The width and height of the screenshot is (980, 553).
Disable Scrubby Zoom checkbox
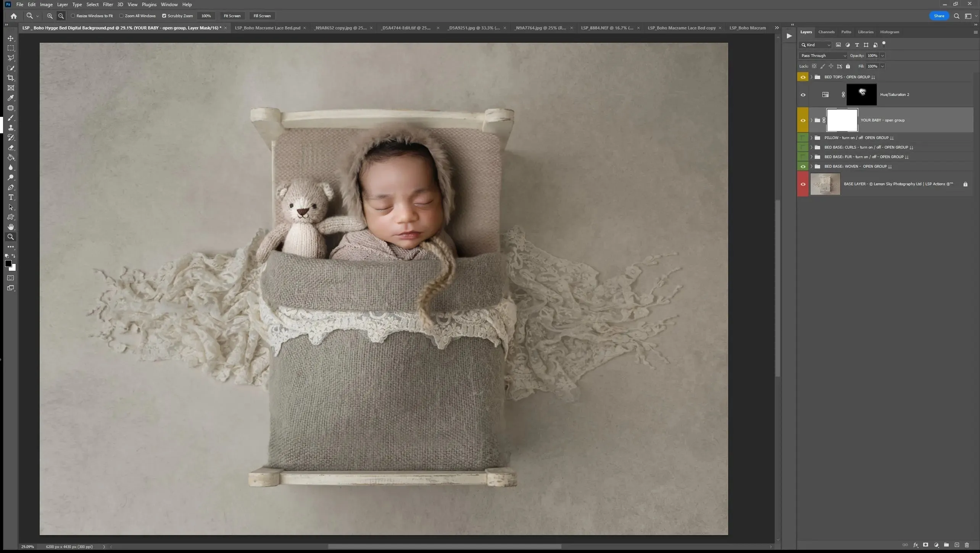[x=164, y=16]
